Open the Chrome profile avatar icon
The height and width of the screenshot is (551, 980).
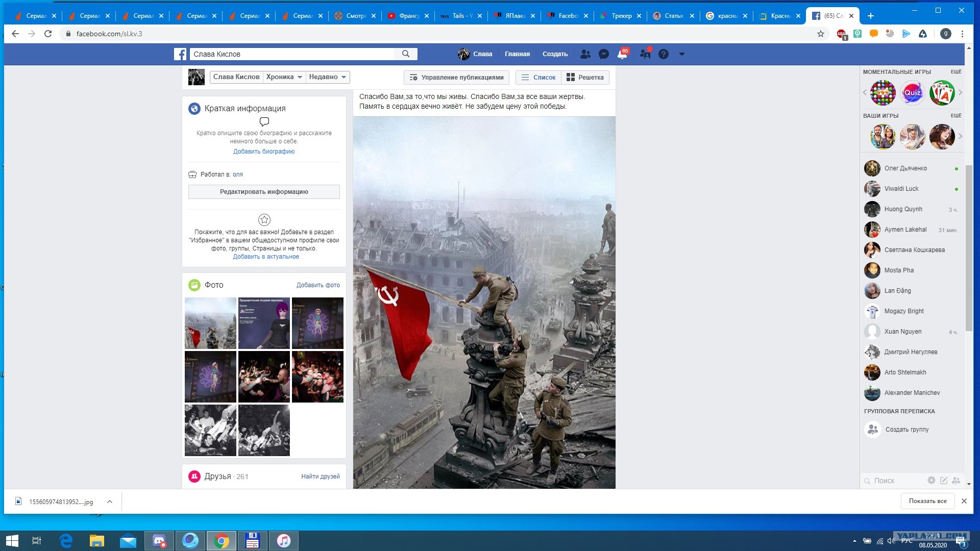tap(946, 34)
